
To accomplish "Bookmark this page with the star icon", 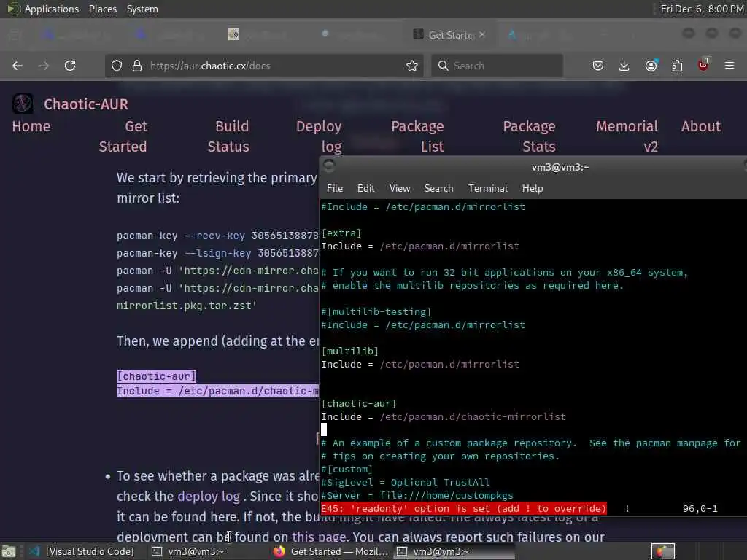I will click(x=412, y=66).
